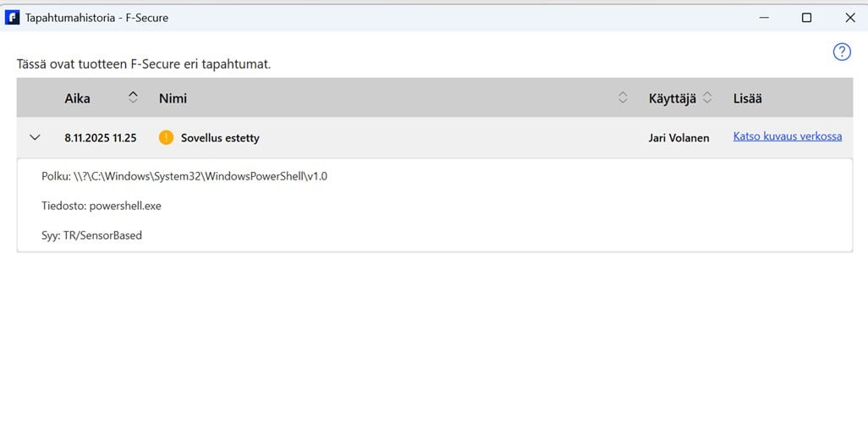Open the help question mark icon
This screenshot has height=437, width=868.
[x=842, y=52]
